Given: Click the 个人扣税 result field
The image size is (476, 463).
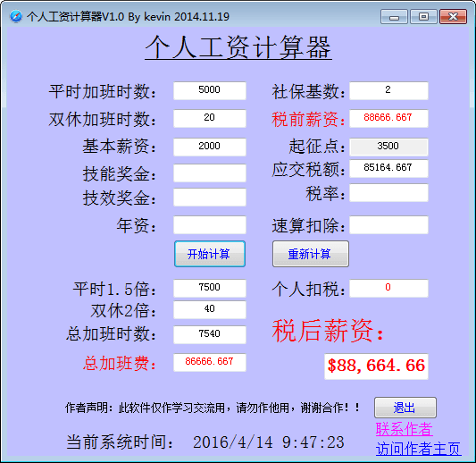Looking at the screenshot, I should [388, 288].
